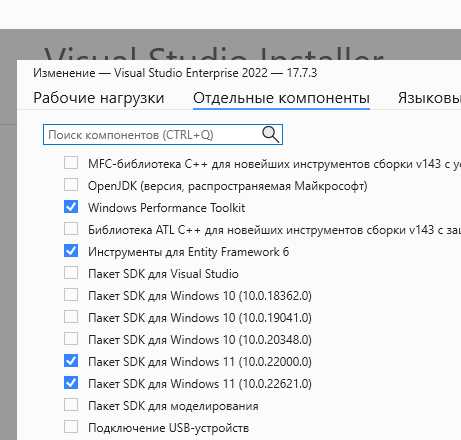This screenshot has height=440, width=461.
Task: Uncheck Windows 11 SDK 10.0.22000.0
Action: click(71, 361)
